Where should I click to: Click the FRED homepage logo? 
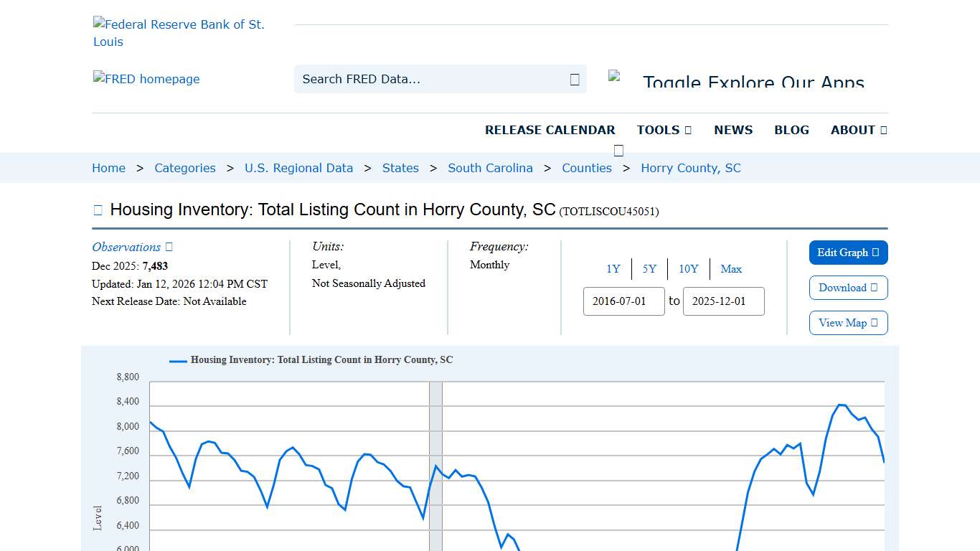[146, 79]
